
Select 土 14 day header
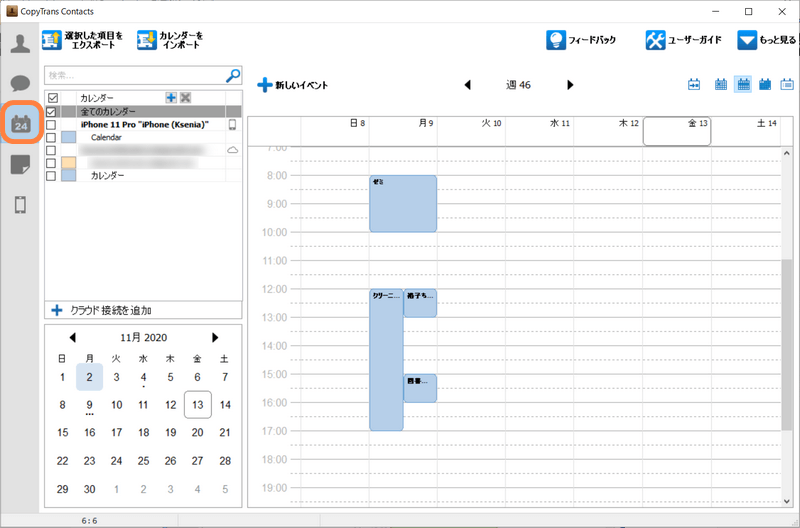point(745,131)
